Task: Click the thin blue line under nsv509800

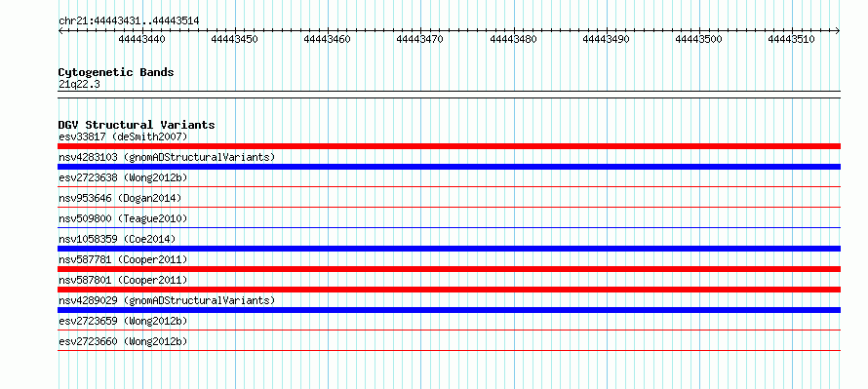Action: click(x=449, y=228)
